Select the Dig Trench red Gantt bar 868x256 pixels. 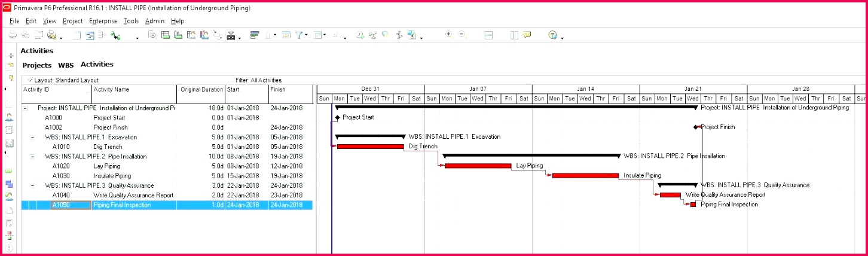[x=371, y=147]
